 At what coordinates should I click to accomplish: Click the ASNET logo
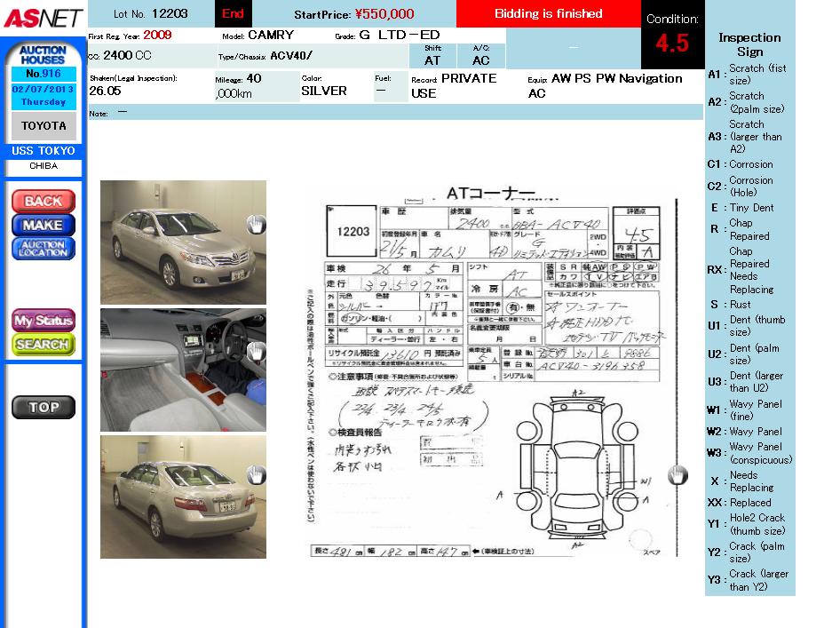tap(43, 17)
